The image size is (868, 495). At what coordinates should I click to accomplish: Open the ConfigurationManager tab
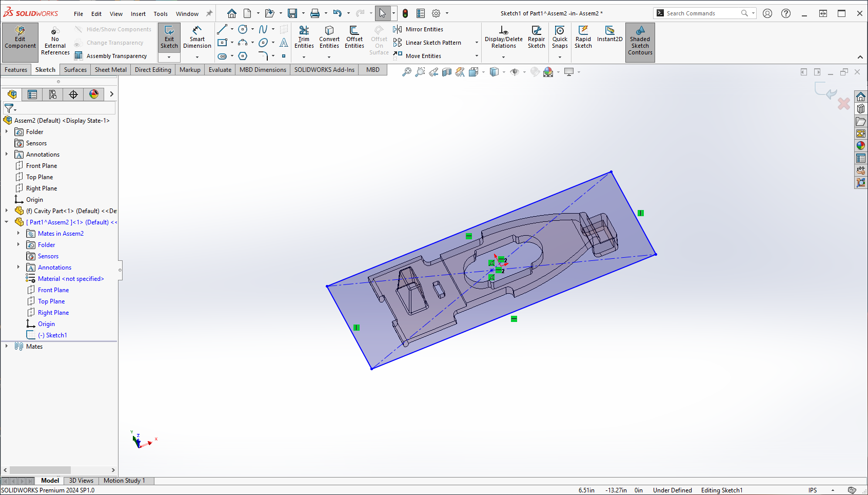click(53, 94)
